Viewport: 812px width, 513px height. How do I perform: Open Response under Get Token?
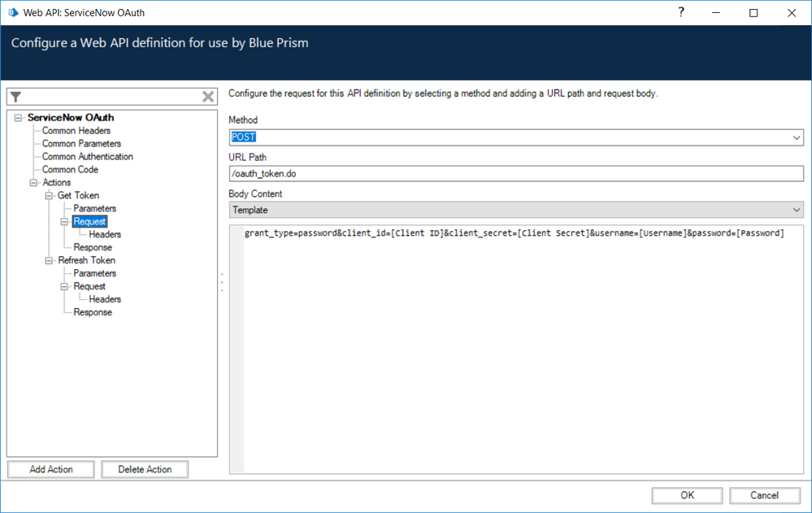coord(93,247)
